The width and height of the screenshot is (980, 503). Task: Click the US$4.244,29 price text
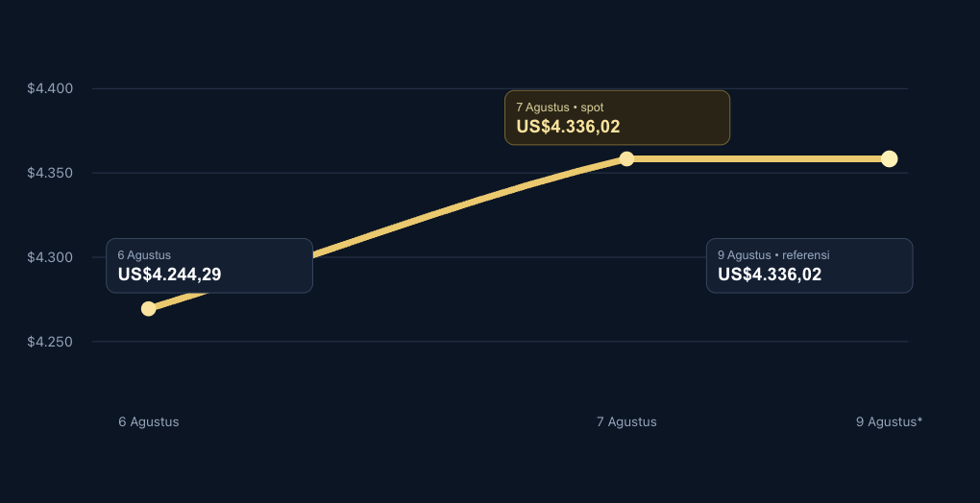point(169,275)
